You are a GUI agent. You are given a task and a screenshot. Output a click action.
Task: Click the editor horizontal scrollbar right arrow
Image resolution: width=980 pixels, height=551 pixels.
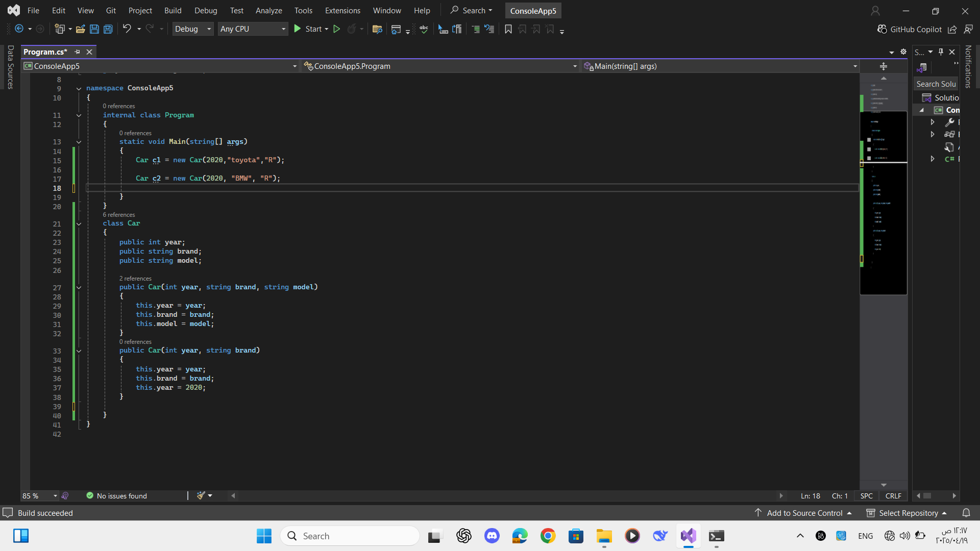pyautogui.click(x=781, y=495)
